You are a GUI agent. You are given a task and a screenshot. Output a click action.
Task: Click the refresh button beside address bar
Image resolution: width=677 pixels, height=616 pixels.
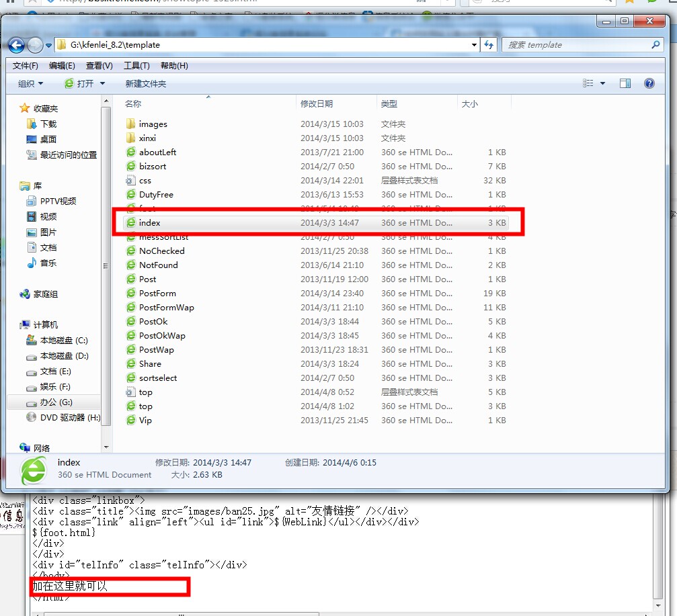click(489, 45)
